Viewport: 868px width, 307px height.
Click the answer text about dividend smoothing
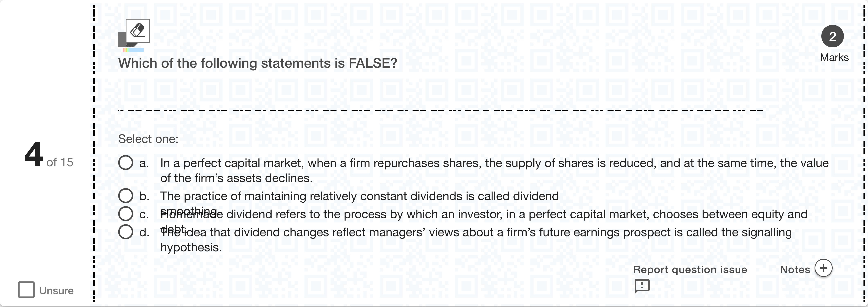tap(359, 196)
